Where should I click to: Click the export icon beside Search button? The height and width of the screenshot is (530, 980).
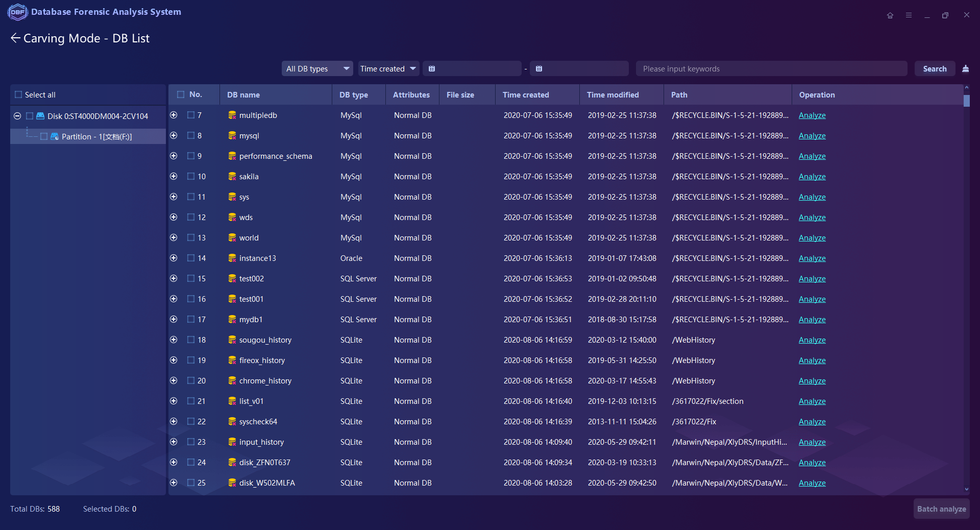point(965,69)
